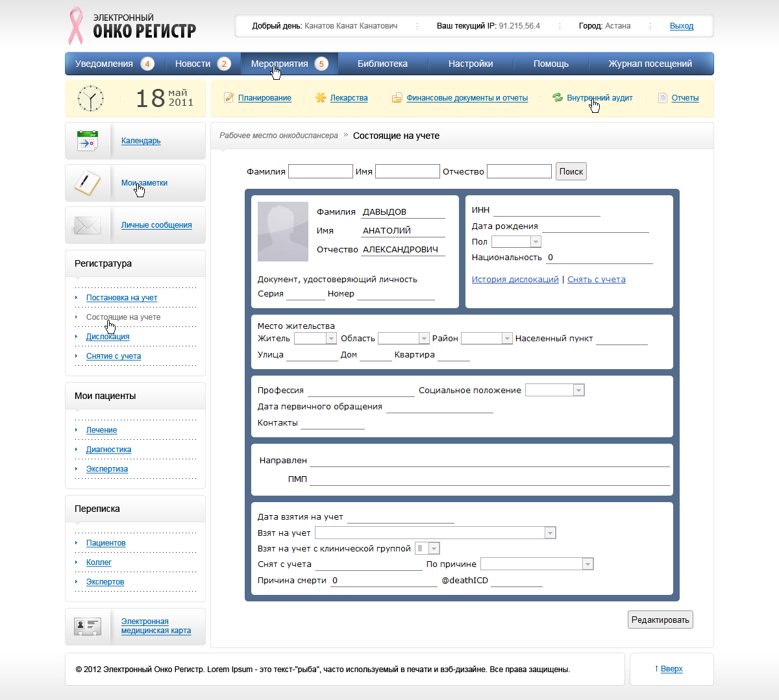Click the Имя search input field
Screen dimensions: 779x700
coord(408,171)
